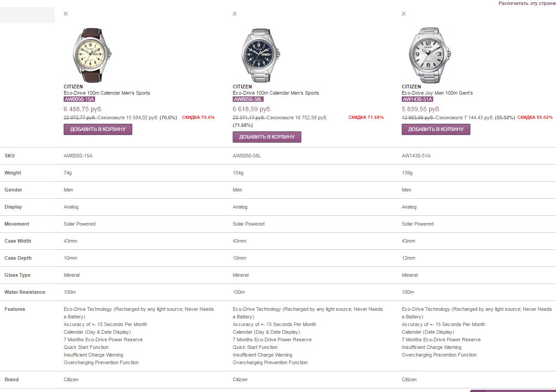
Task: Click the highlighted AW1430-51A model badge
Action: pyautogui.click(x=417, y=99)
